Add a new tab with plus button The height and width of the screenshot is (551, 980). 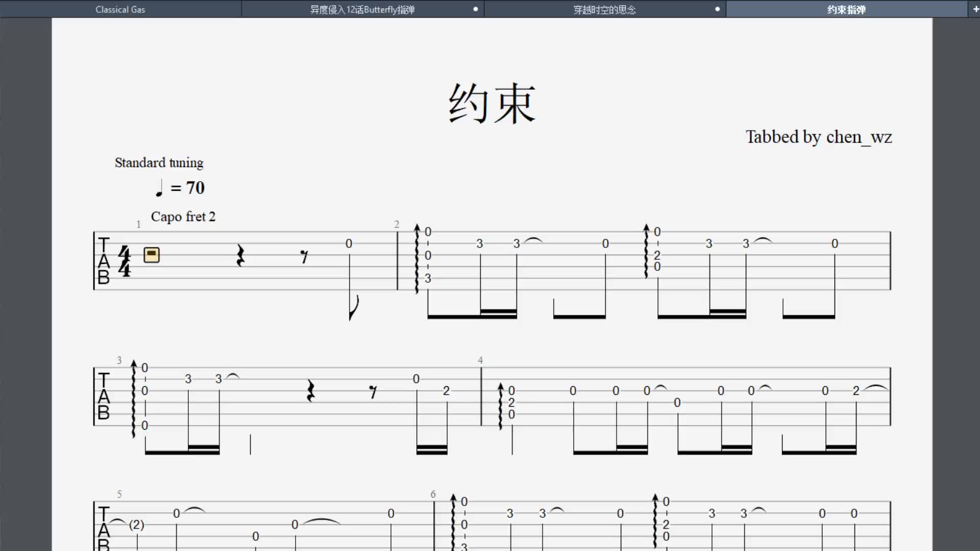pyautogui.click(x=975, y=9)
